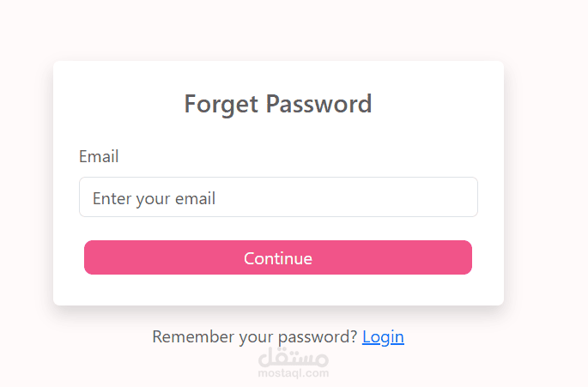Go back to sign in via Login
The height and width of the screenshot is (387, 588).
pyautogui.click(x=383, y=336)
